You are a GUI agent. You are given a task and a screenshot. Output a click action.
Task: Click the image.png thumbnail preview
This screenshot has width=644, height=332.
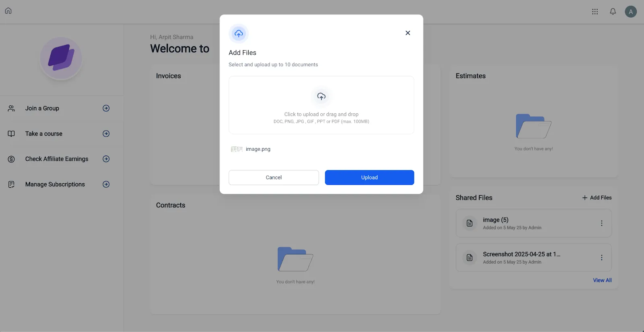click(237, 149)
